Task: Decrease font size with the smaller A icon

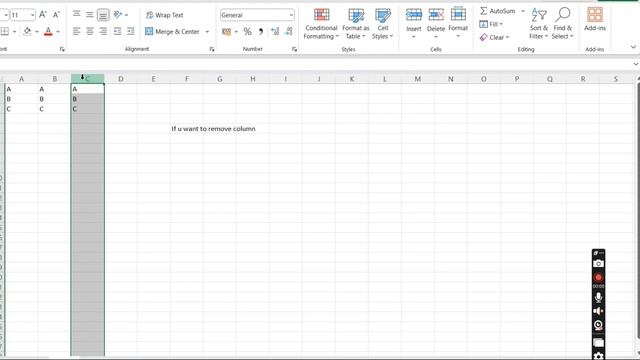Action: click(x=56, y=15)
